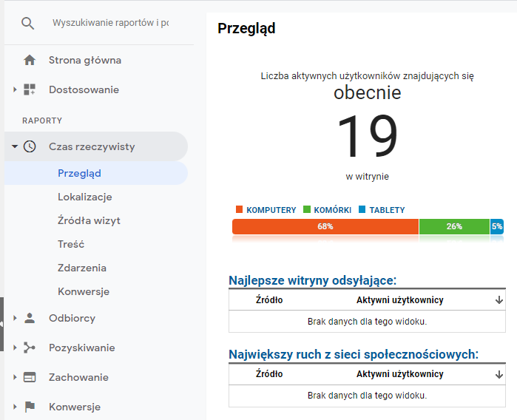
Task: Open Najlepsze witryny odsyłające link
Action: pyautogui.click(x=312, y=280)
